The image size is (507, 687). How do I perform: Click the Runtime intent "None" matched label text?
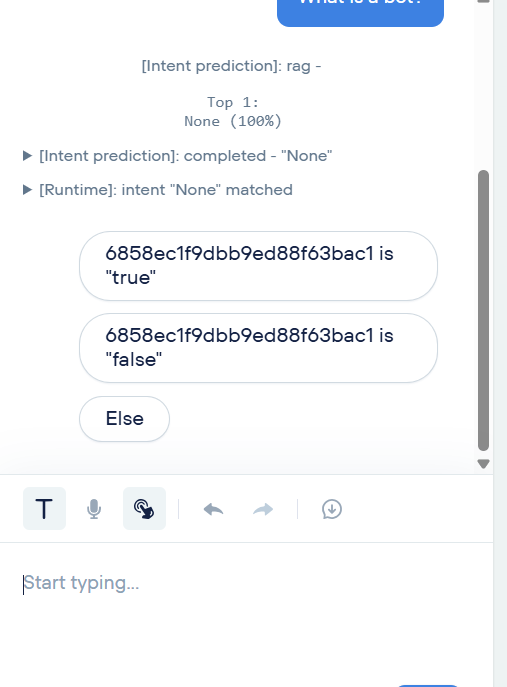coord(166,190)
